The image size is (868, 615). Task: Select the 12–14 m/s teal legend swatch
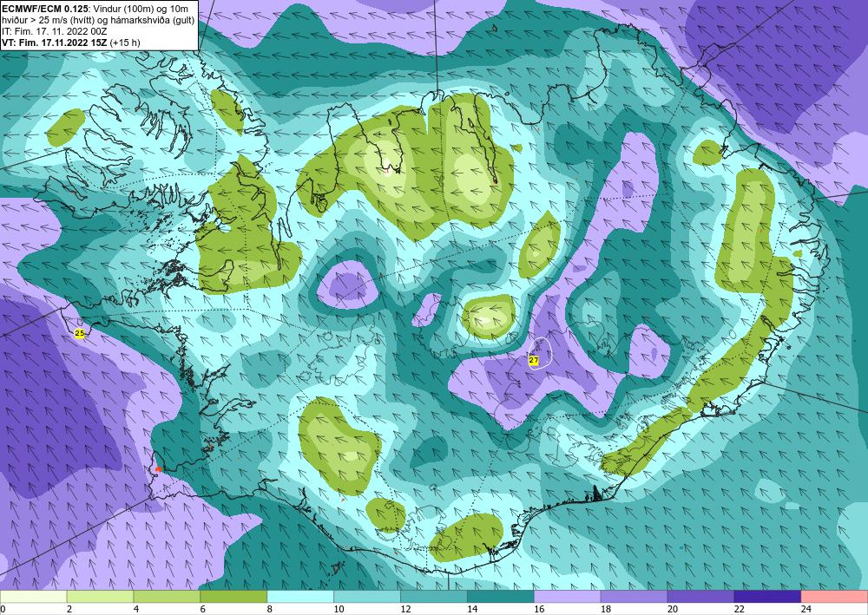coord(433,597)
